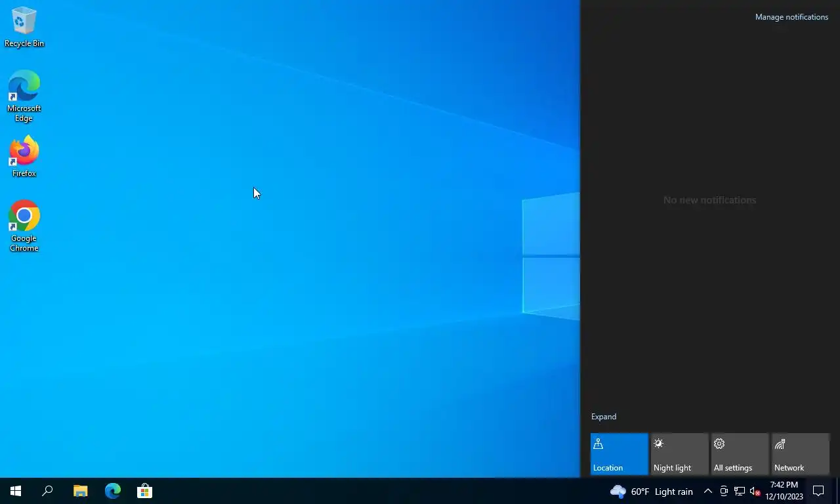Click the Meet Now tray icon
Image resolution: width=840 pixels, height=504 pixels.
click(x=724, y=492)
